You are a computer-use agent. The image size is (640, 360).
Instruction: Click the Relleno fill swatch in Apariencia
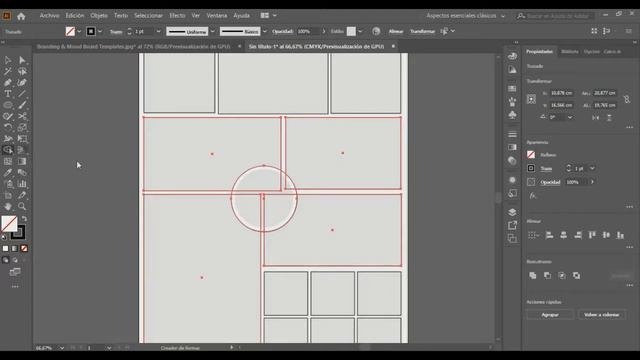[x=531, y=155]
